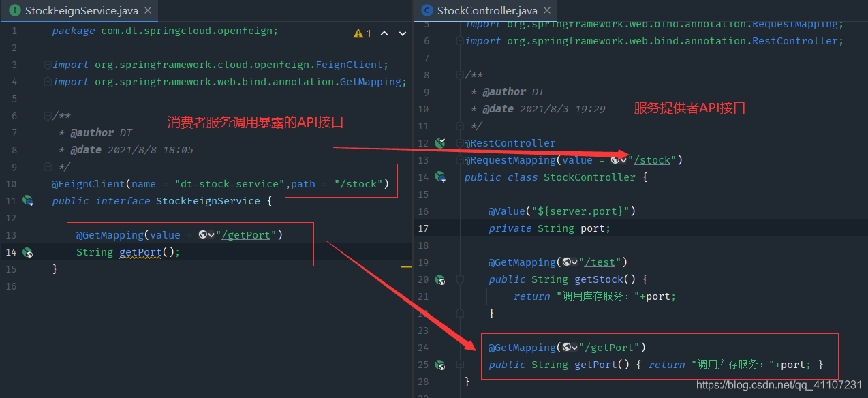Click the StockFeignService interface name on line 11
The image size is (868, 398).
pos(208,201)
